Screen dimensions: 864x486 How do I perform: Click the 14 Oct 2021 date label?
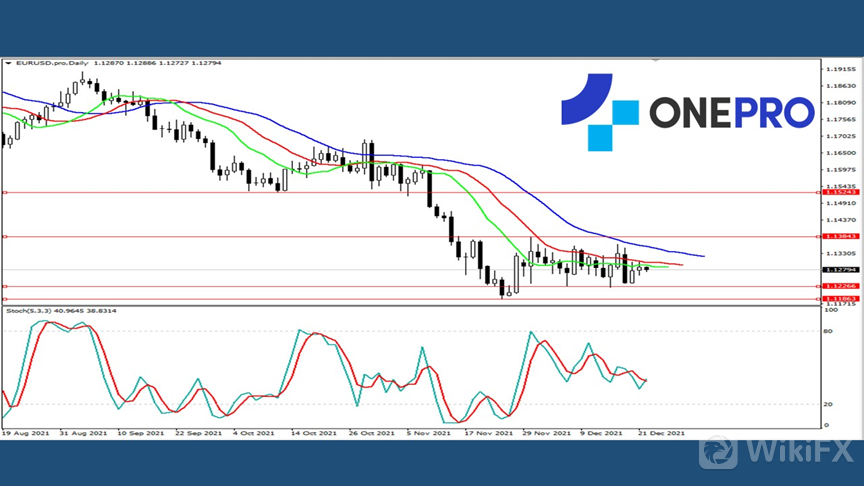click(x=313, y=434)
